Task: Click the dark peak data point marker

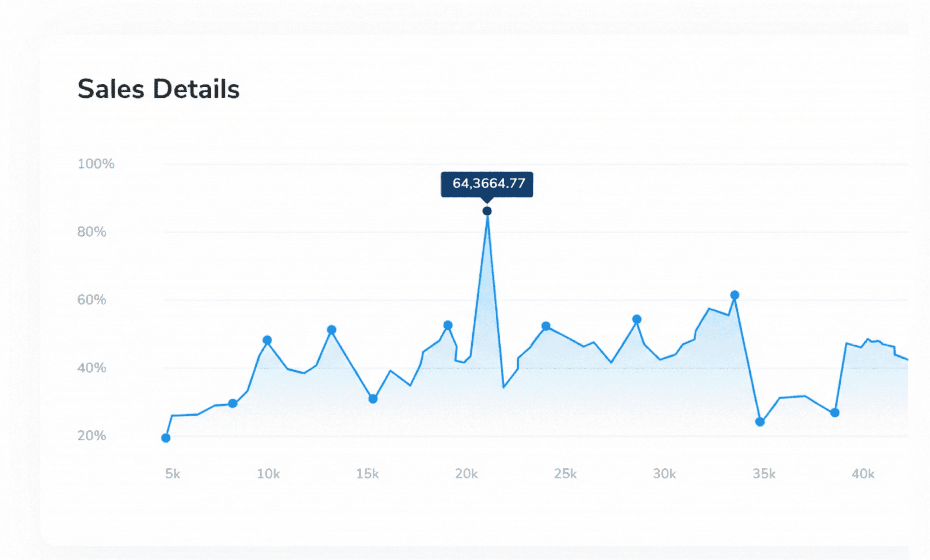Action: click(x=487, y=211)
